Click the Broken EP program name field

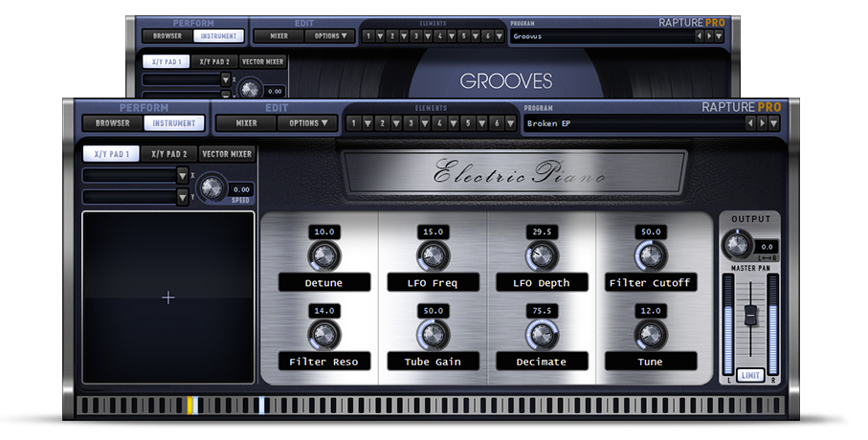click(634, 123)
